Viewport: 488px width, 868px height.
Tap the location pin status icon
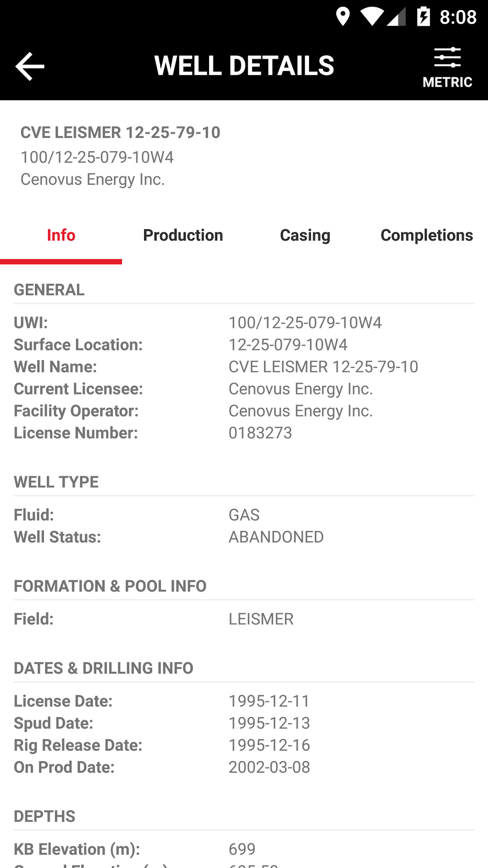tap(343, 17)
